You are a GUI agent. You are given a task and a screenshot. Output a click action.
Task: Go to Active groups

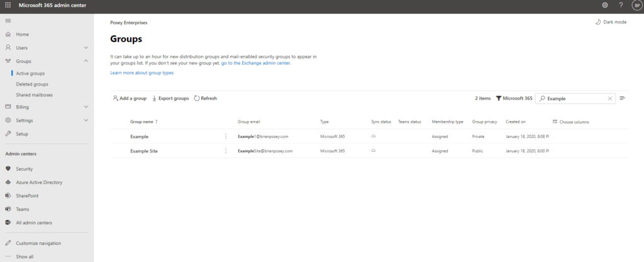click(30, 73)
